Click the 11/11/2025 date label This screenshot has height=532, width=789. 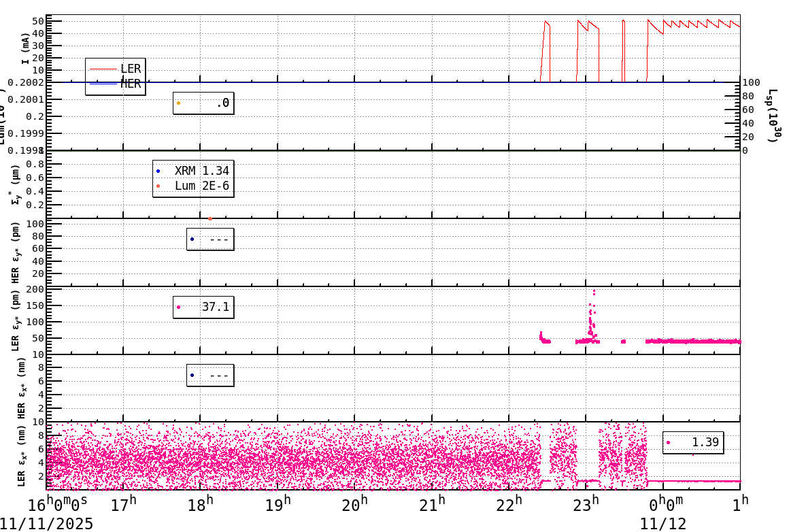[47, 524]
